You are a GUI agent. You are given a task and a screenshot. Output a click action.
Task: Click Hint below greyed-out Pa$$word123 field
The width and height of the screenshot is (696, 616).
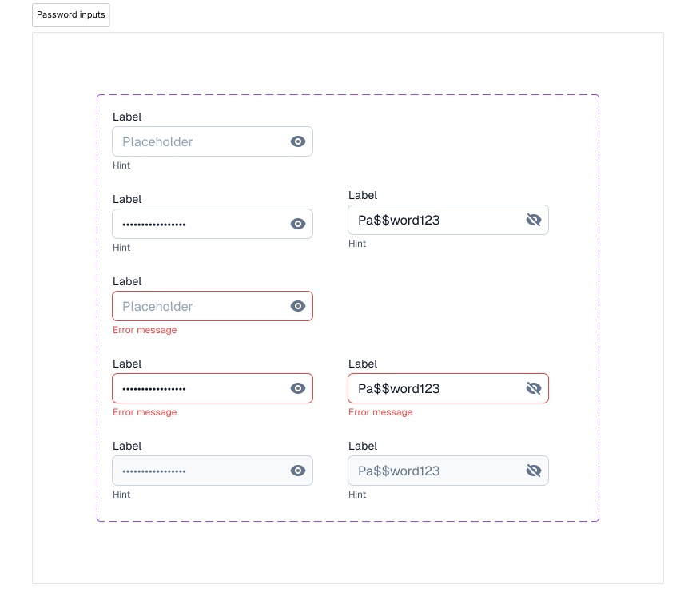tap(357, 495)
